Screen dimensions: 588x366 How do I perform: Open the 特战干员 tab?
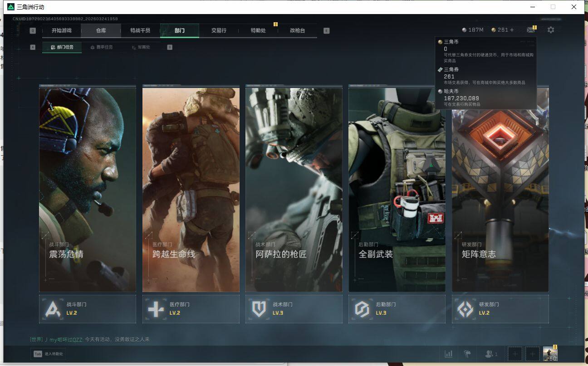pyautogui.click(x=140, y=30)
